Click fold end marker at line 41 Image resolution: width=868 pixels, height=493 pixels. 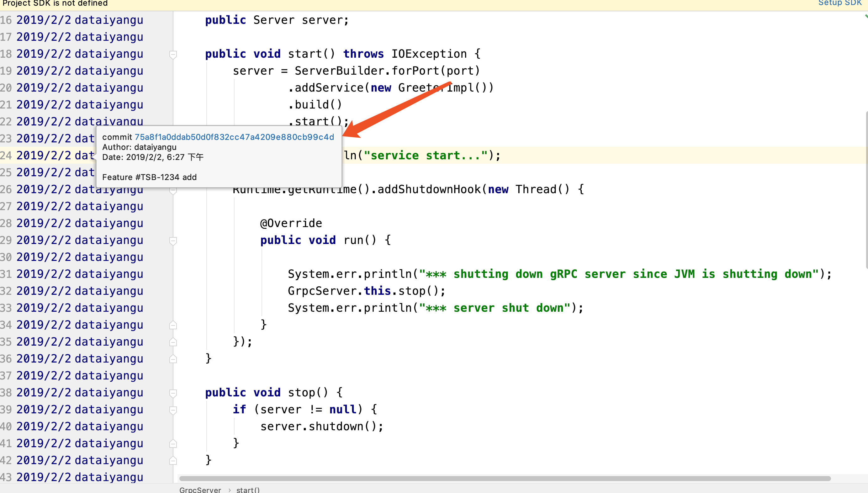point(173,443)
